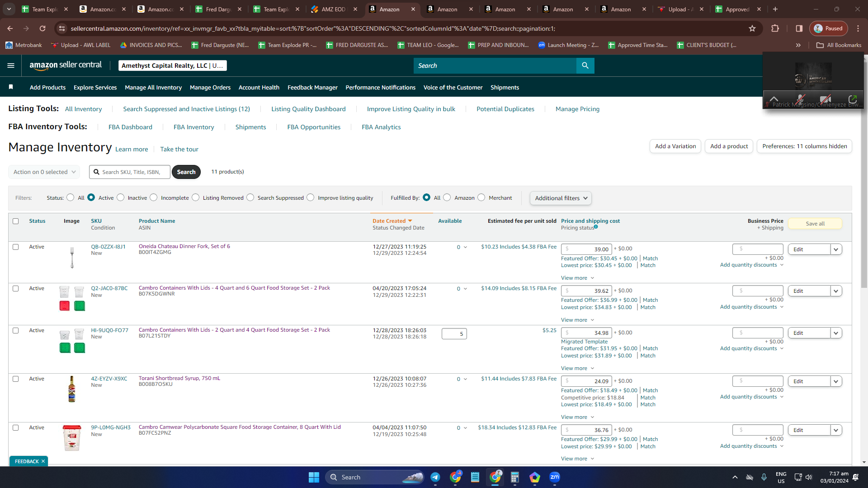Open Telegram from the taskbar

pyautogui.click(x=435, y=477)
